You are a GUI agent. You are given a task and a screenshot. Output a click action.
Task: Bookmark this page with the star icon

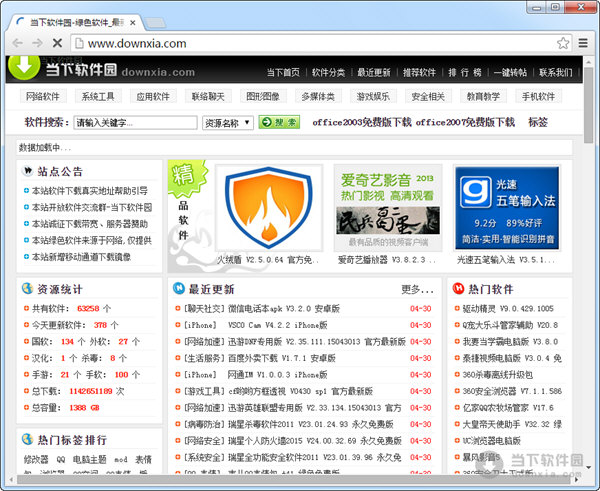point(563,43)
